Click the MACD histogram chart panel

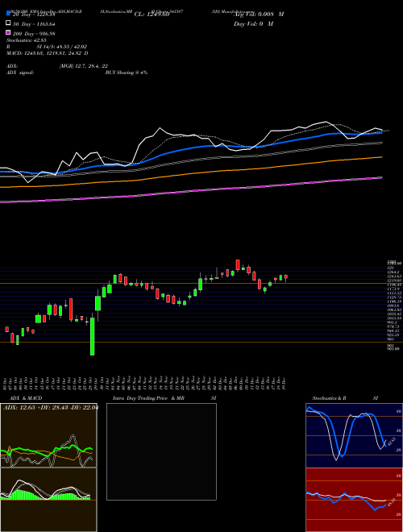pyautogui.click(x=48, y=500)
